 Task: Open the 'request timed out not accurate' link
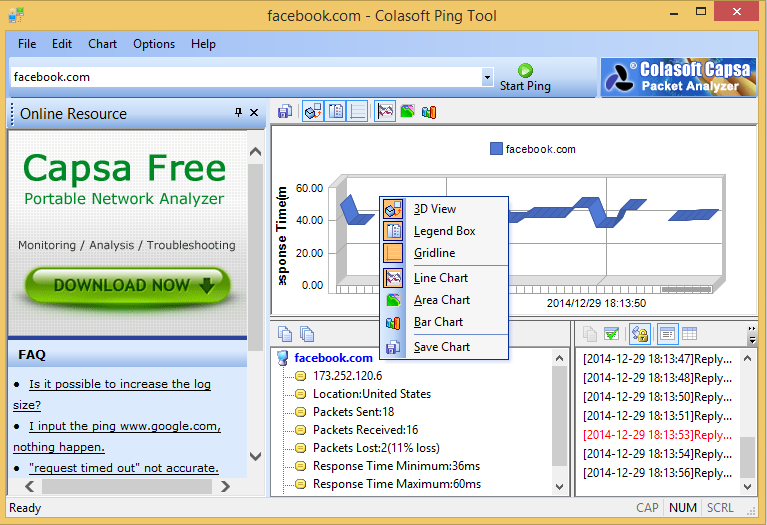[x=124, y=468]
